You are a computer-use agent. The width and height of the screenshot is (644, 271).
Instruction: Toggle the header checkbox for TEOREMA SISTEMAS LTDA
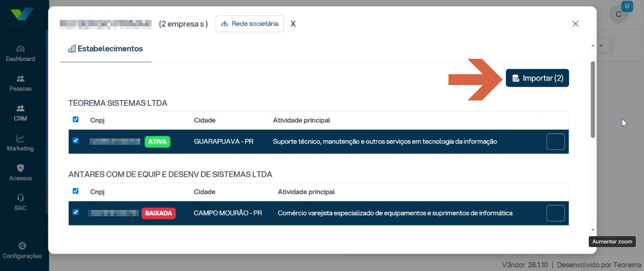tap(76, 119)
